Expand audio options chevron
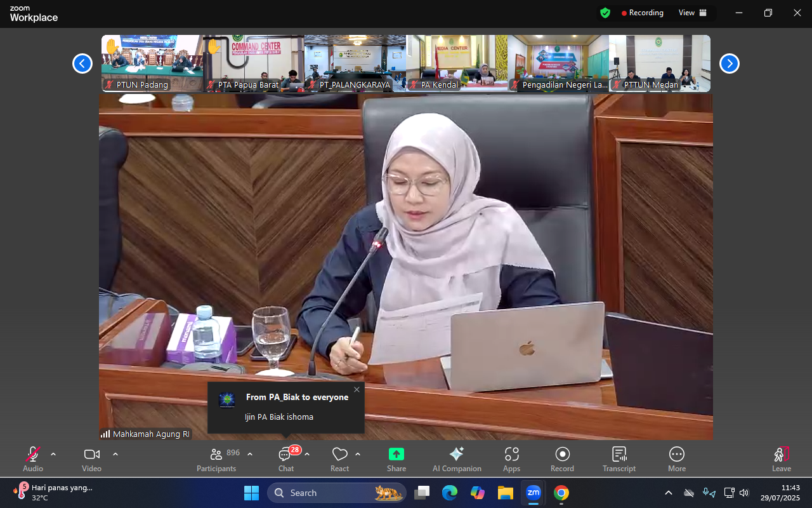This screenshot has height=508, width=812. (x=53, y=454)
